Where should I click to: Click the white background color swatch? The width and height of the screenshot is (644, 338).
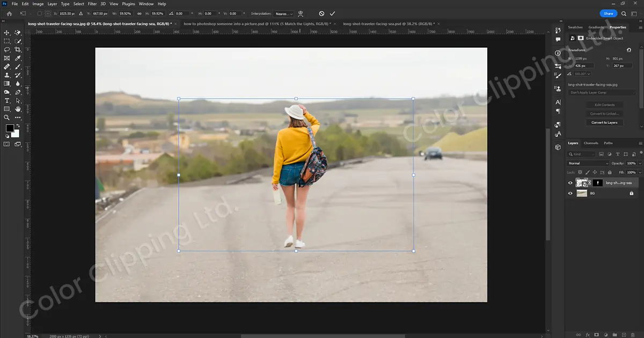[x=16, y=134]
